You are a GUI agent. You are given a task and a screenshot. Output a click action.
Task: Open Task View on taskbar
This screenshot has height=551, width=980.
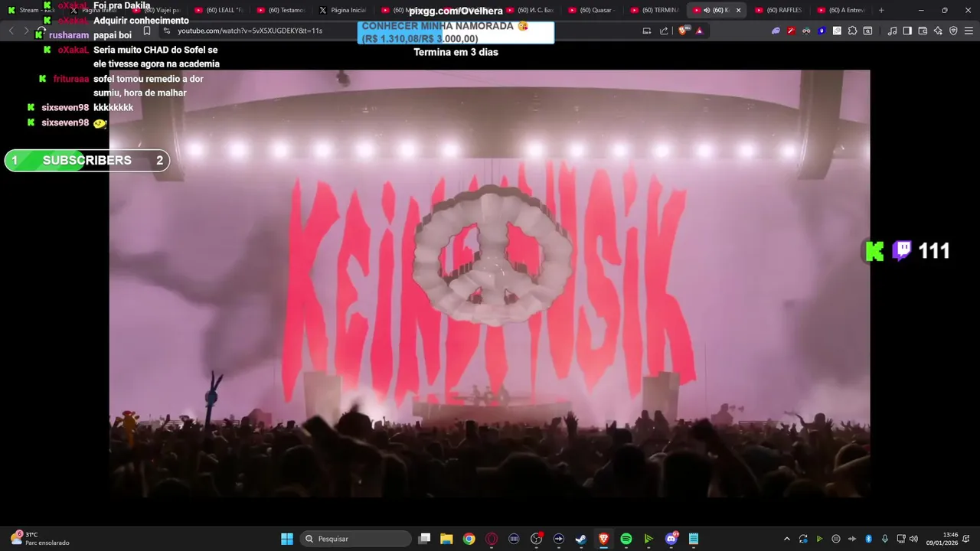[424, 539]
